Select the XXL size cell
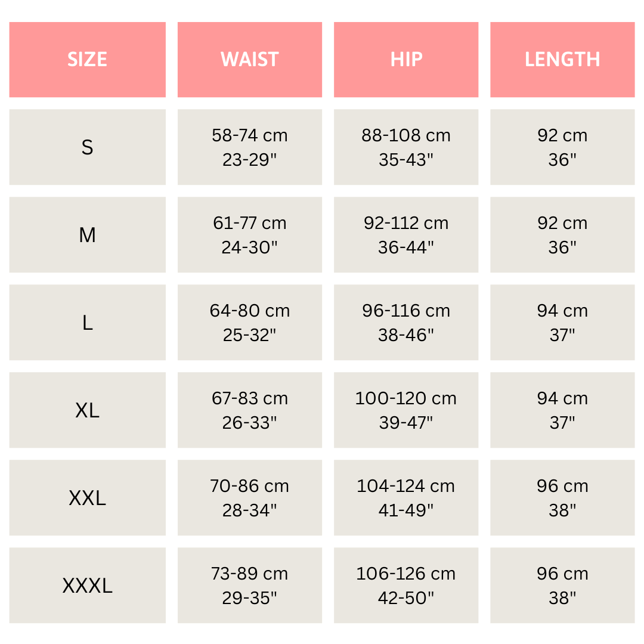644x644 pixels. click(x=87, y=498)
